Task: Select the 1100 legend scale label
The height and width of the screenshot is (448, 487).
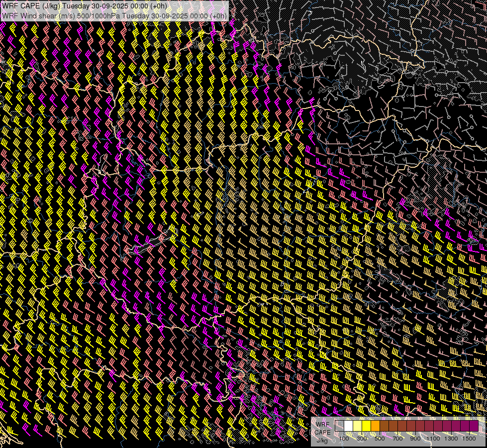Action: [x=433, y=439]
